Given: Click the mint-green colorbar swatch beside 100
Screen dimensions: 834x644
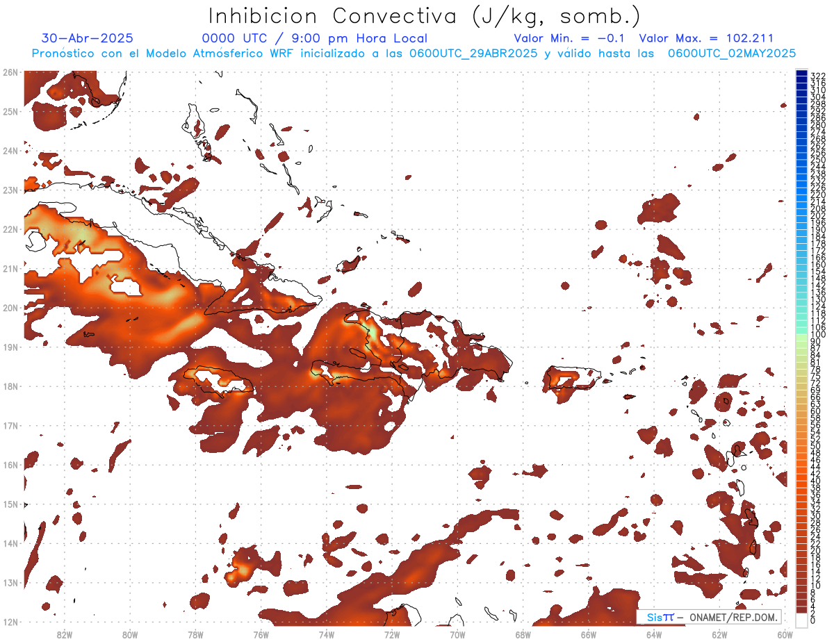Looking at the screenshot, I should tap(802, 329).
